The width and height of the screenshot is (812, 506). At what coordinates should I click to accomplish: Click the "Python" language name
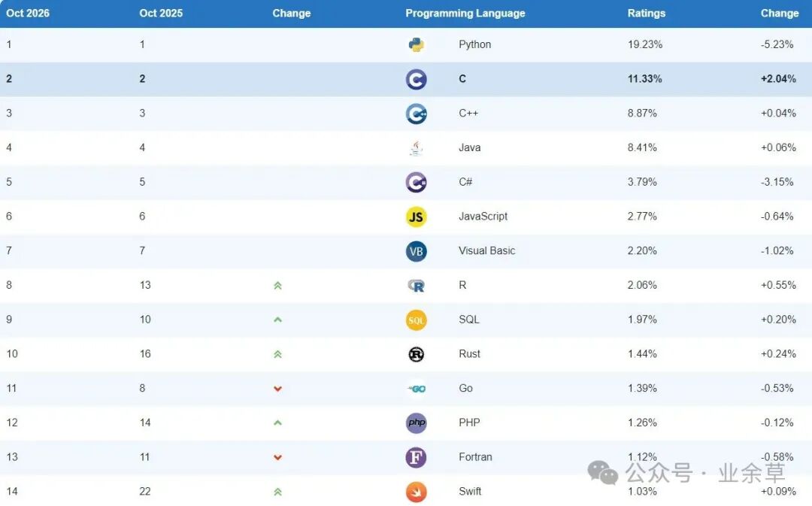(475, 44)
